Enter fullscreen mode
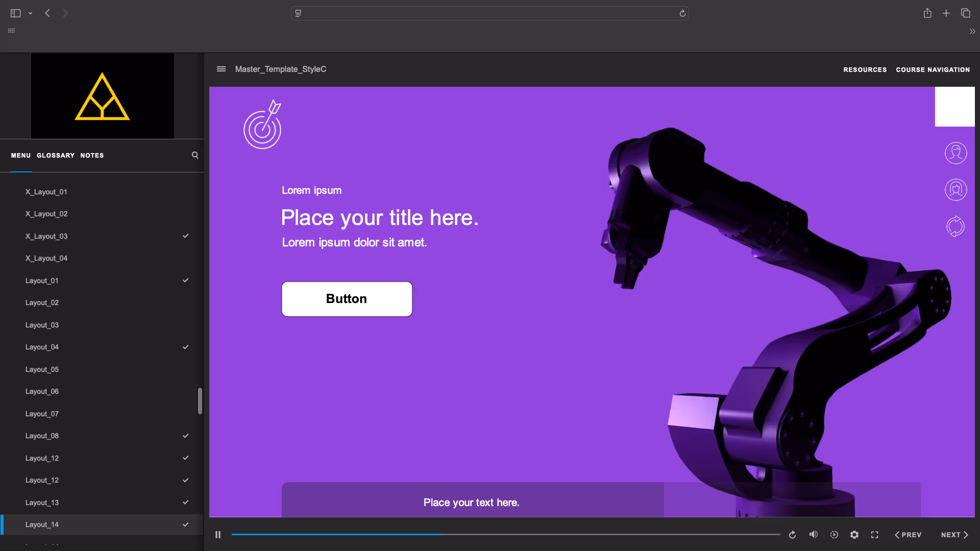980x551 pixels. [875, 535]
